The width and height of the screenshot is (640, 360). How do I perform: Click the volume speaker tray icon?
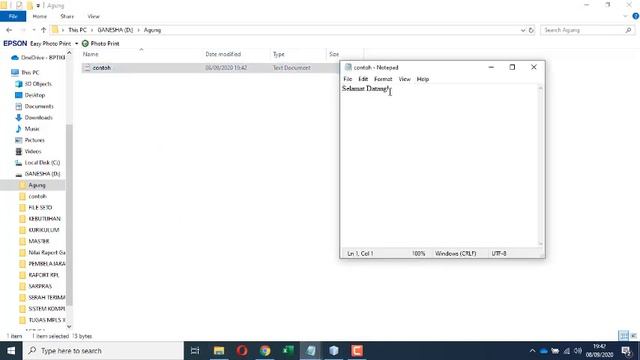coord(578,351)
